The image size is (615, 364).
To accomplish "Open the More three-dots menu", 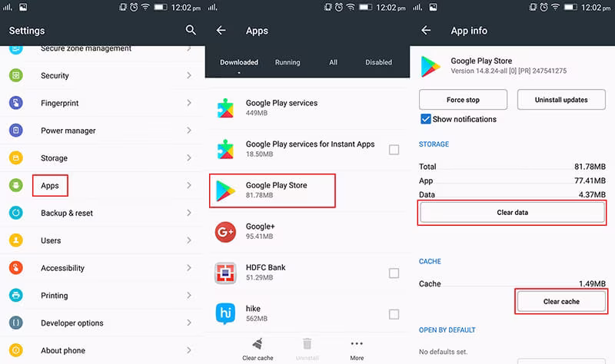I will pos(357,343).
